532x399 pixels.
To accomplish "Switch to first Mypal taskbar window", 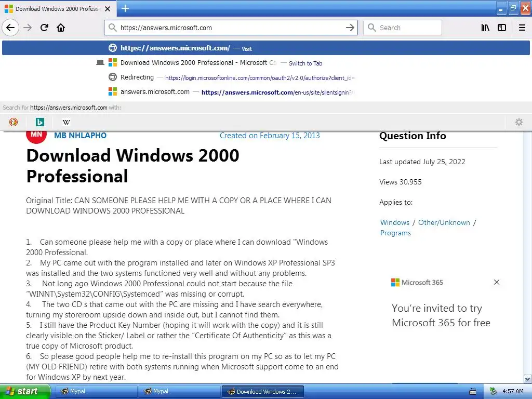I will coord(96,391).
